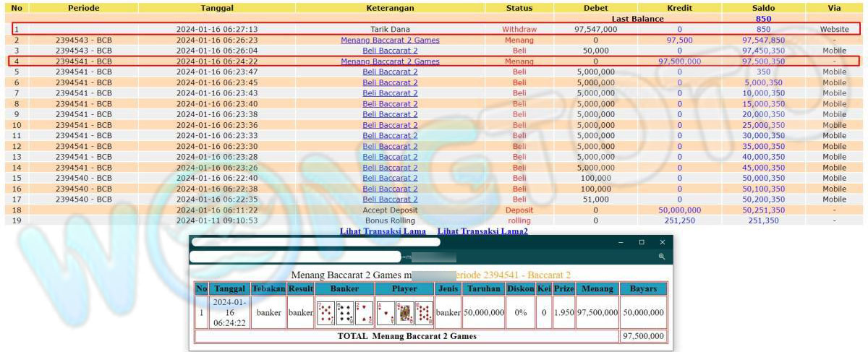Minimize the Baccarat result popup window
868x352 pixels.
coord(620,242)
